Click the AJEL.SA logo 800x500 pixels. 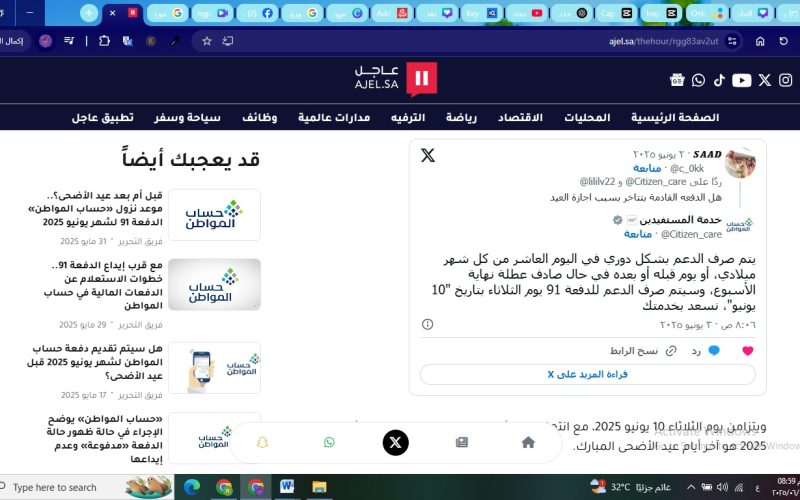[x=395, y=79]
